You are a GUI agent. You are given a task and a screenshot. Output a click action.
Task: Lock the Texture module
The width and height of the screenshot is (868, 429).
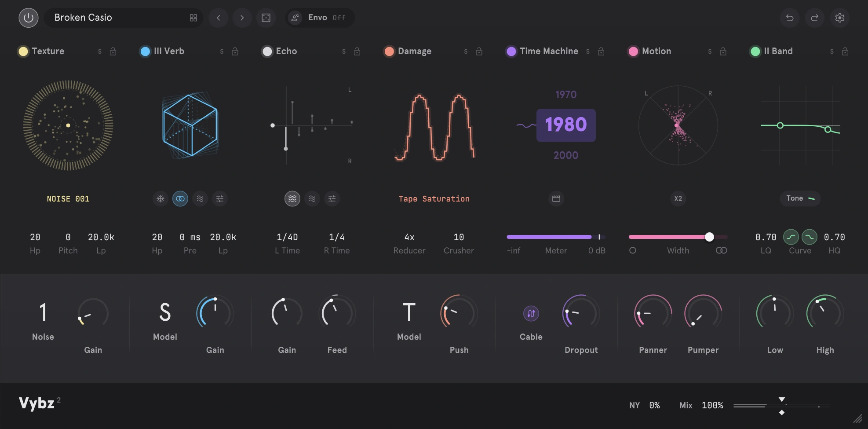click(x=113, y=51)
